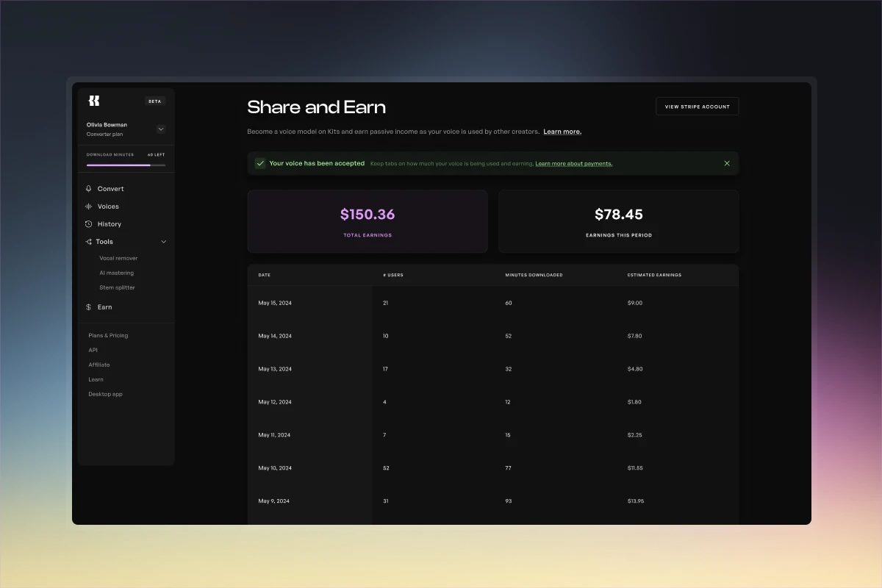The image size is (882, 588).
Task: Open the Vocal remover tool
Action: click(118, 259)
